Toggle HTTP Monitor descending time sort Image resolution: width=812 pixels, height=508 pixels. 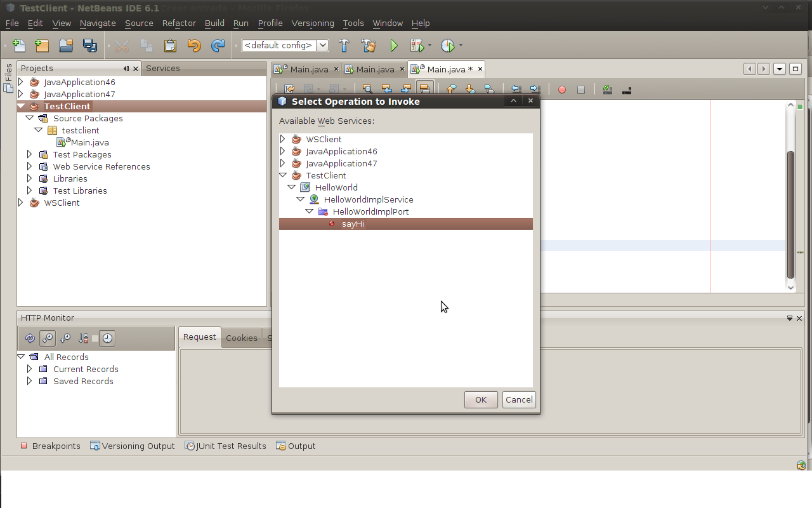[x=48, y=338]
